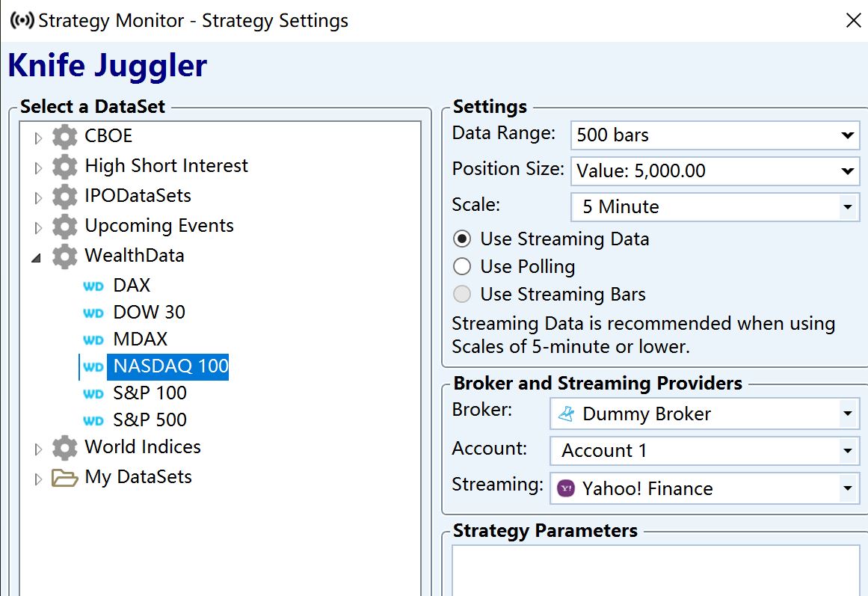Collapse the WealthData tree node

(37, 257)
